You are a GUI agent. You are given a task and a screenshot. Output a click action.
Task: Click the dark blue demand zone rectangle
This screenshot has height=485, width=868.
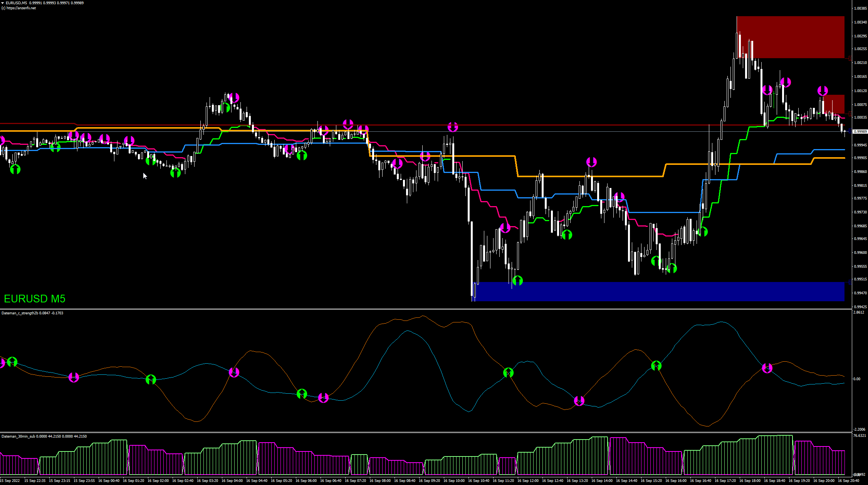pos(659,291)
